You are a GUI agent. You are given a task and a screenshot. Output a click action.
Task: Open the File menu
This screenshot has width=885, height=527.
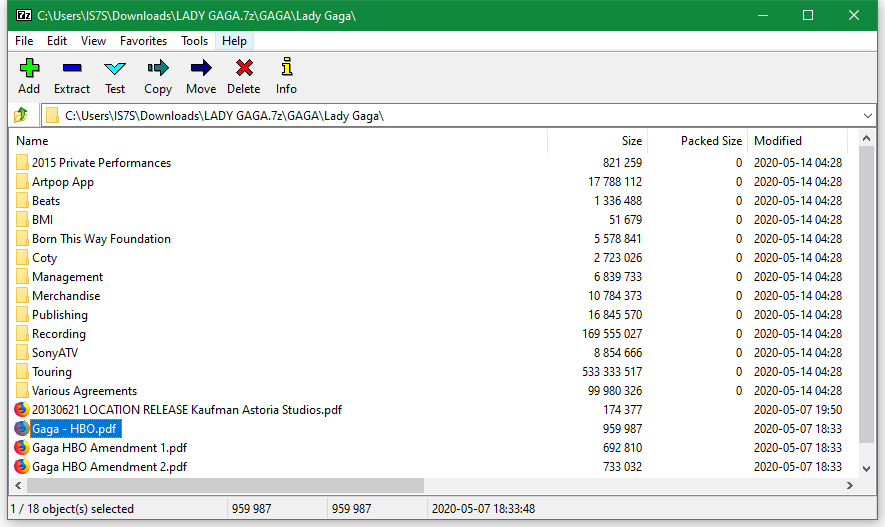point(24,41)
